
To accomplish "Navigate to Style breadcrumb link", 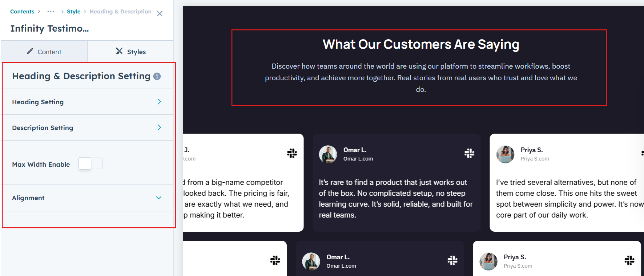I will 73,12.
